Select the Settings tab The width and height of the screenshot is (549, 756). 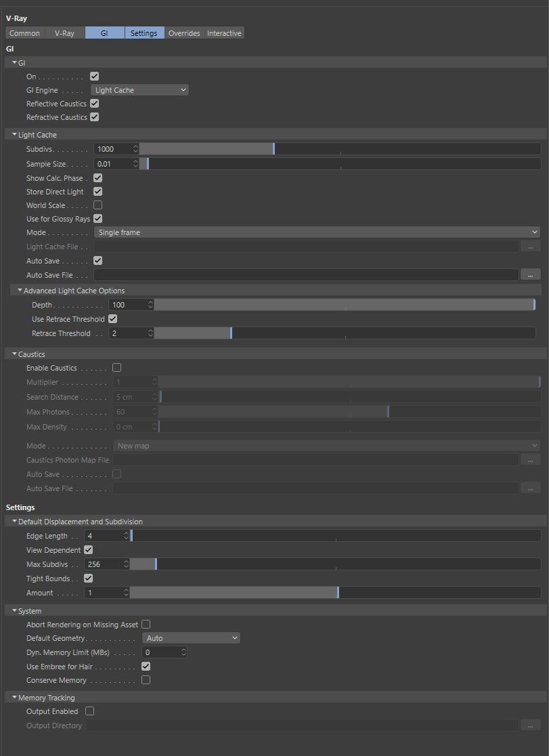pos(144,33)
